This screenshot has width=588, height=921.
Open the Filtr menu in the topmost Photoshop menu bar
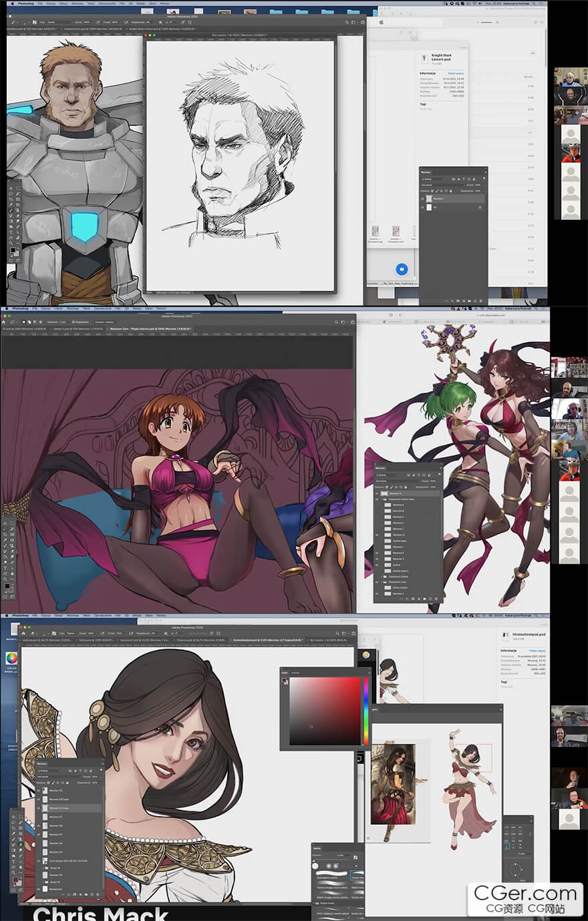(x=122, y=3)
